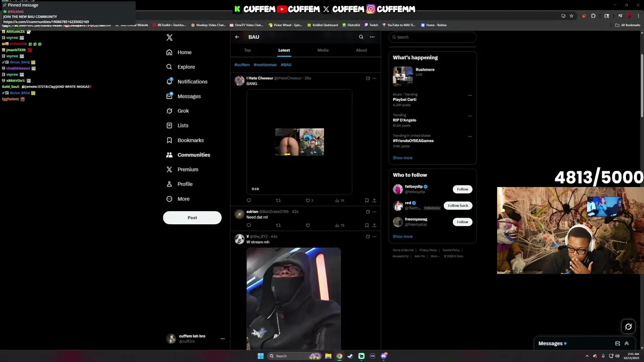Open the browser Extensions puzzle icon
Viewport: 644px width, 362px height.
pos(593,16)
